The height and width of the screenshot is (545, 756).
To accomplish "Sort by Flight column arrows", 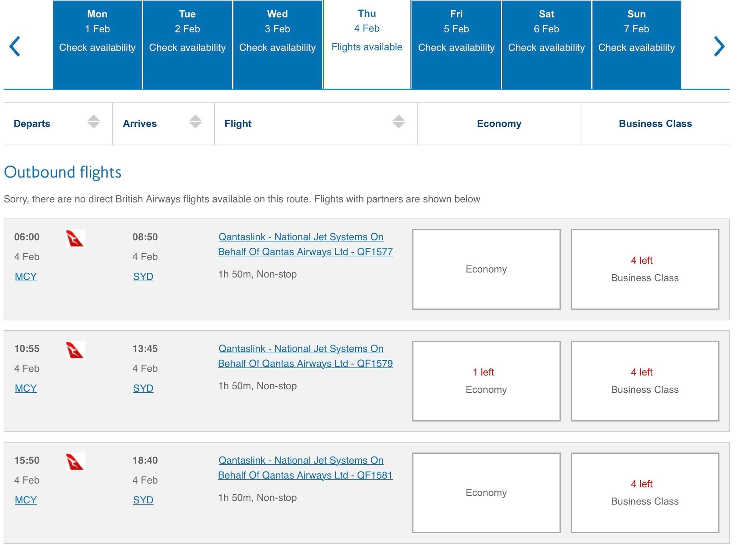I will pos(398,122).
